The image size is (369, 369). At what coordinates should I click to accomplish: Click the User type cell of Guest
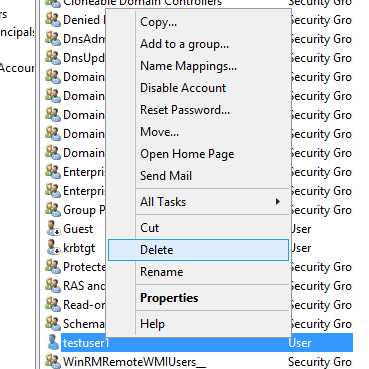301,229
